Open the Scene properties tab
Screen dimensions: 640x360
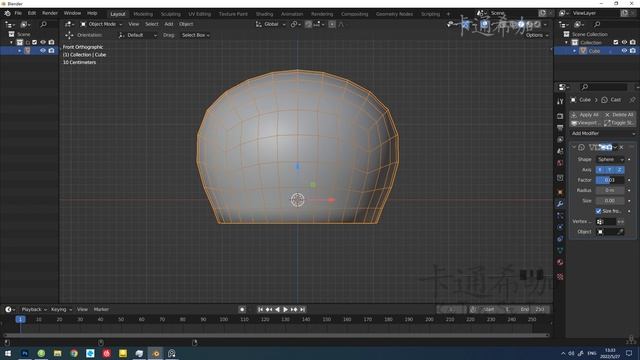point(560,151)
